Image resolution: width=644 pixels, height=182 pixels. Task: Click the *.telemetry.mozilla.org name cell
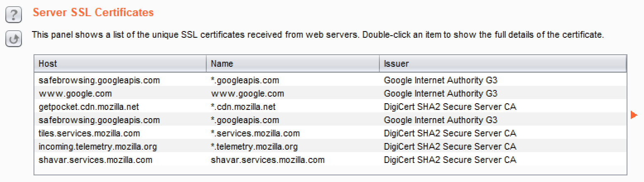coord(254,147)
